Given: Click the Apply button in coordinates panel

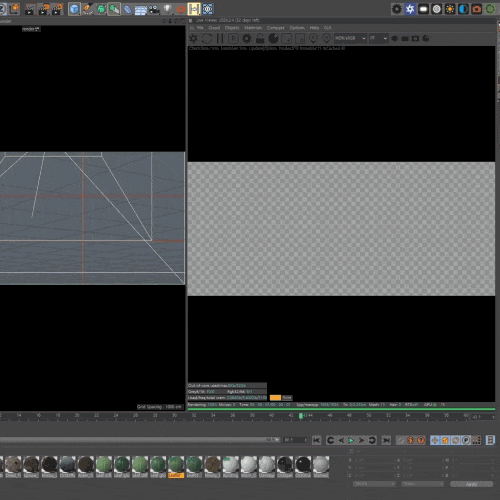Looking at the screenshot, I should click(471, 484).
